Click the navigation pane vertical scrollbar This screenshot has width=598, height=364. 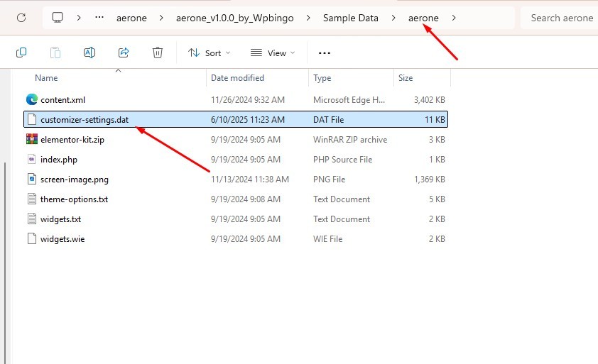(5, 263)
